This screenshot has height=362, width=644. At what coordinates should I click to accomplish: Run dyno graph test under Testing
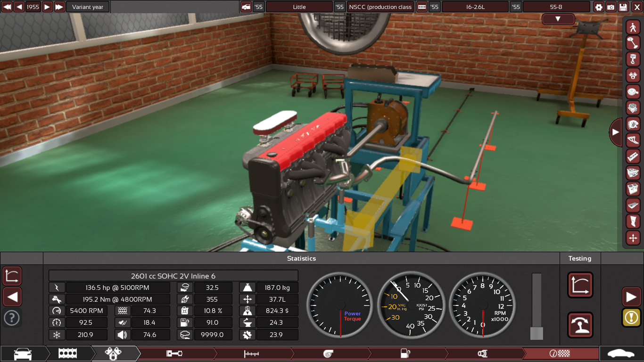pos(580,285)
